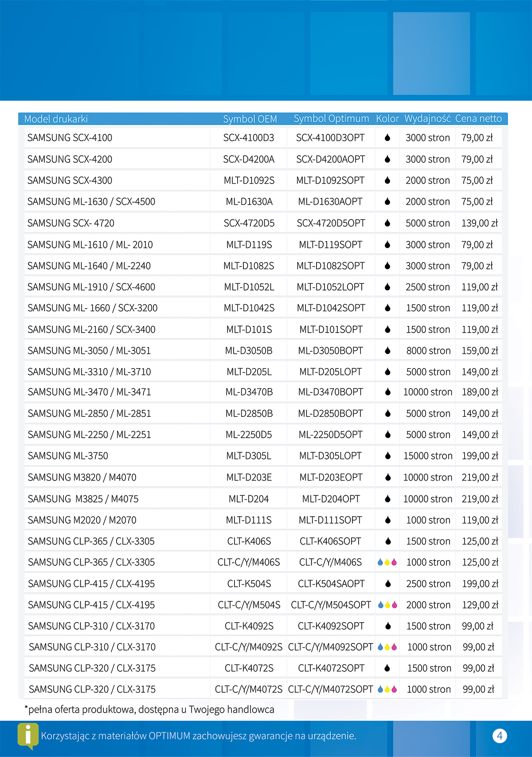
Task: Pick the black drop in ML-1630 / SCX-4500 row
Action: coord(387,201)
